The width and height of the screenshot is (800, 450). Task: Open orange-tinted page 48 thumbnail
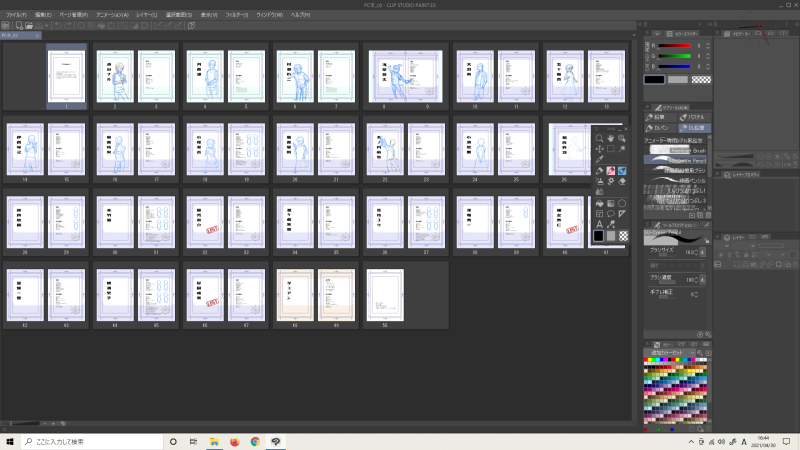[x=295, y=295]
